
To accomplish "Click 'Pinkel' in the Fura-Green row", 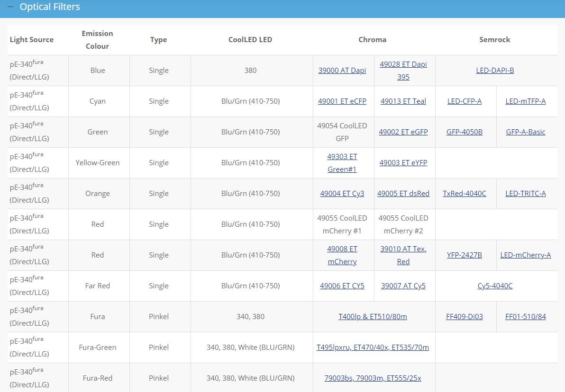I will click(159, 347).
